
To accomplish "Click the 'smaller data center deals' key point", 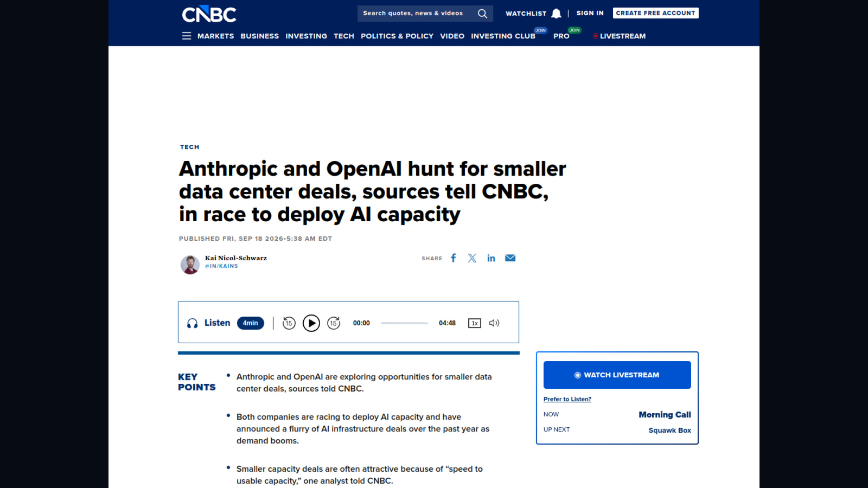I will coord(364,383).
